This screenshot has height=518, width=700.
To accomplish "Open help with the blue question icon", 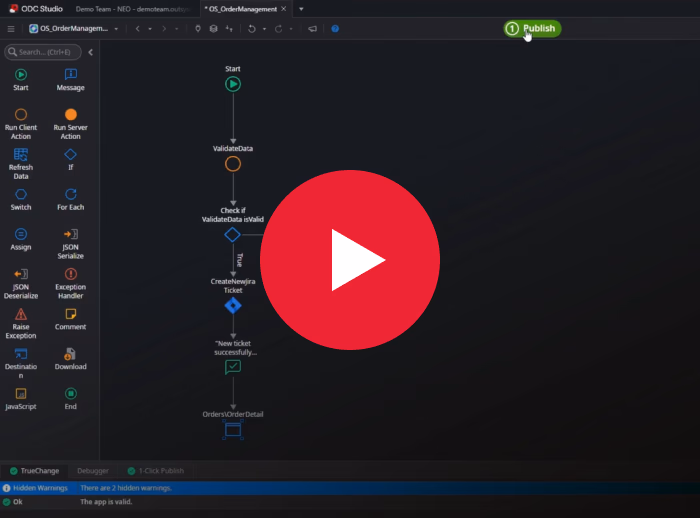I will [335, 29].
